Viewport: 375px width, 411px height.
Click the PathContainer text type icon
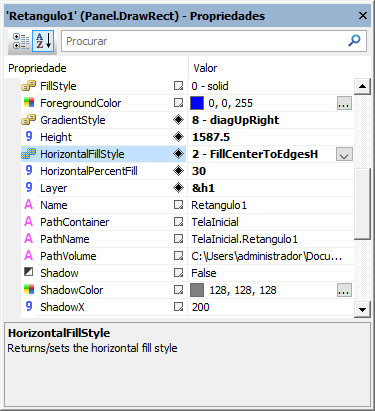click(29, 222)
